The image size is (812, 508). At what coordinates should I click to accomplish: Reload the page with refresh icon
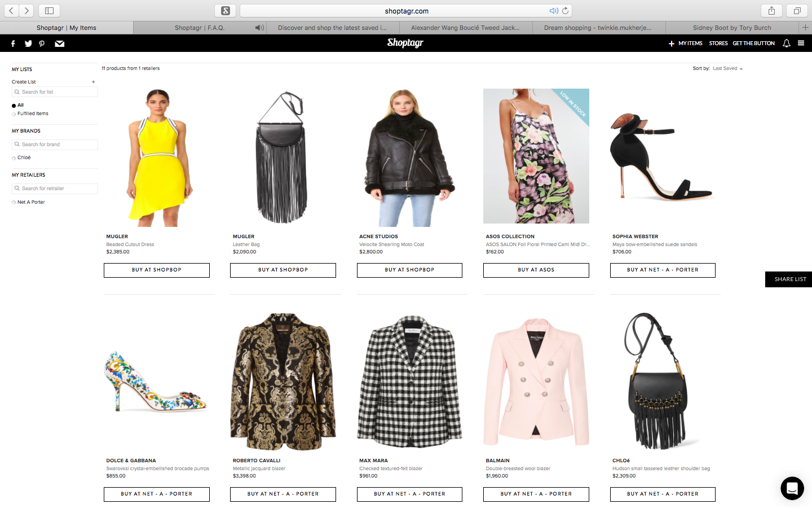click(x=565, y=11)
